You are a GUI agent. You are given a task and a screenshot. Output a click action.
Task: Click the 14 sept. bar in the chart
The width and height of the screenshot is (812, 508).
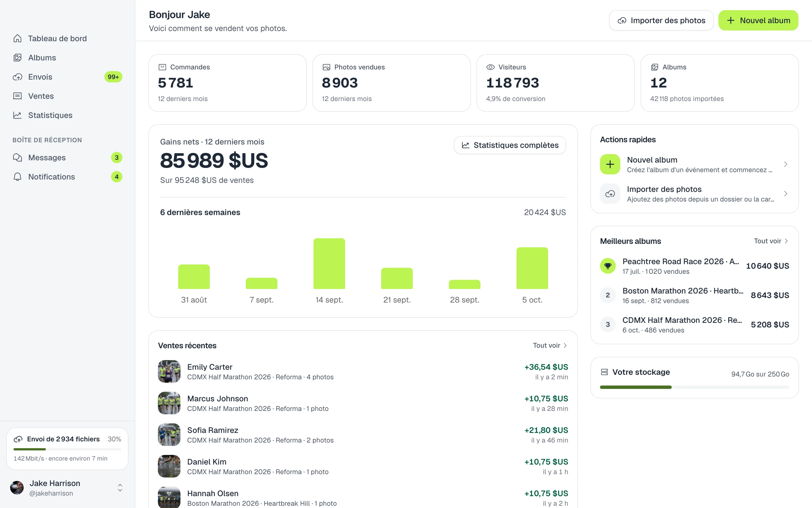coord(329,264)
